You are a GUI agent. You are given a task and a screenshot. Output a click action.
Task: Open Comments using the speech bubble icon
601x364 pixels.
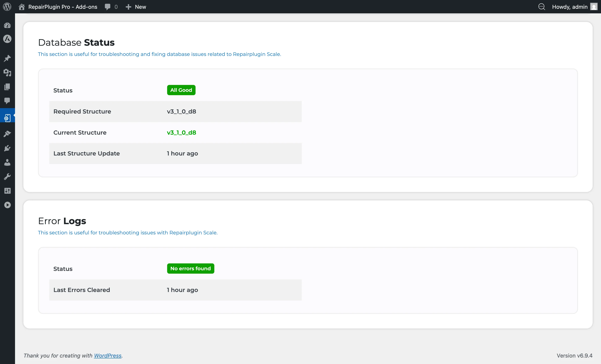[x=7, y=101]
